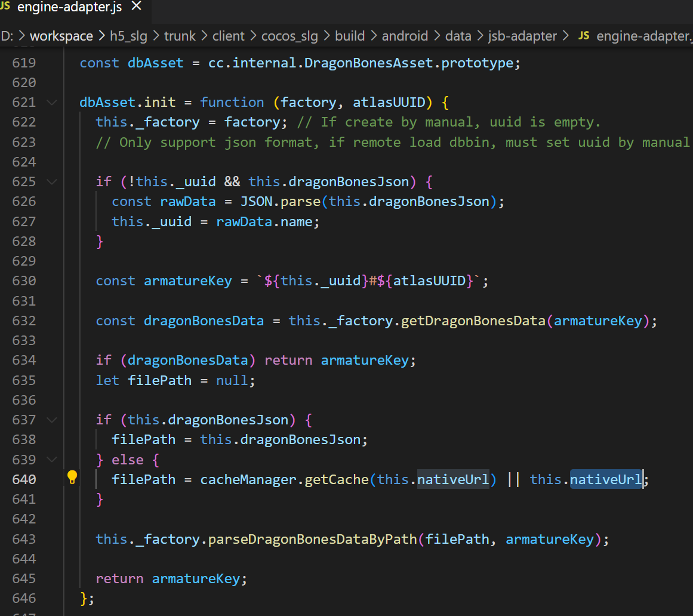Screen dimensions: 693x616
Task: Open the cocos_slg breadcrumb segment
Action: [289, 36]
